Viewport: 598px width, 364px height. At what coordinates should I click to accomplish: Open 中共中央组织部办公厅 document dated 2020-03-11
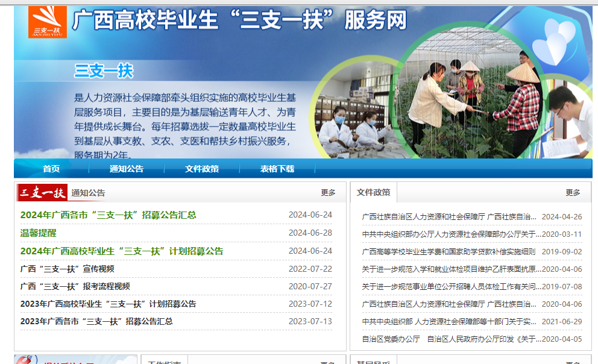pos(452,234)
